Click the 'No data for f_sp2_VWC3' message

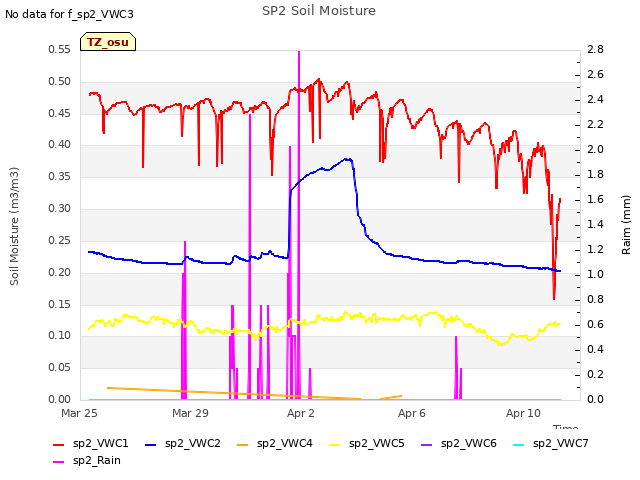pos(69,14)
